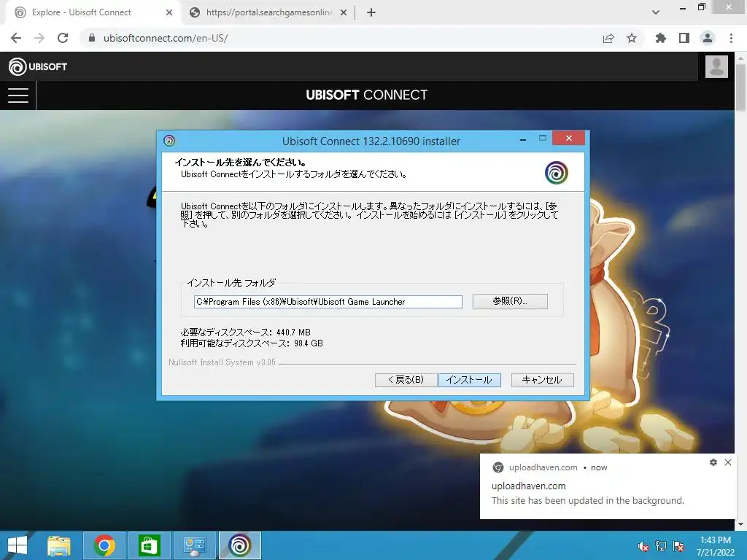This screenshot has width=747, height=560.
Task: Open the Ubisoft hamburger menu
Action: [18, 96]
